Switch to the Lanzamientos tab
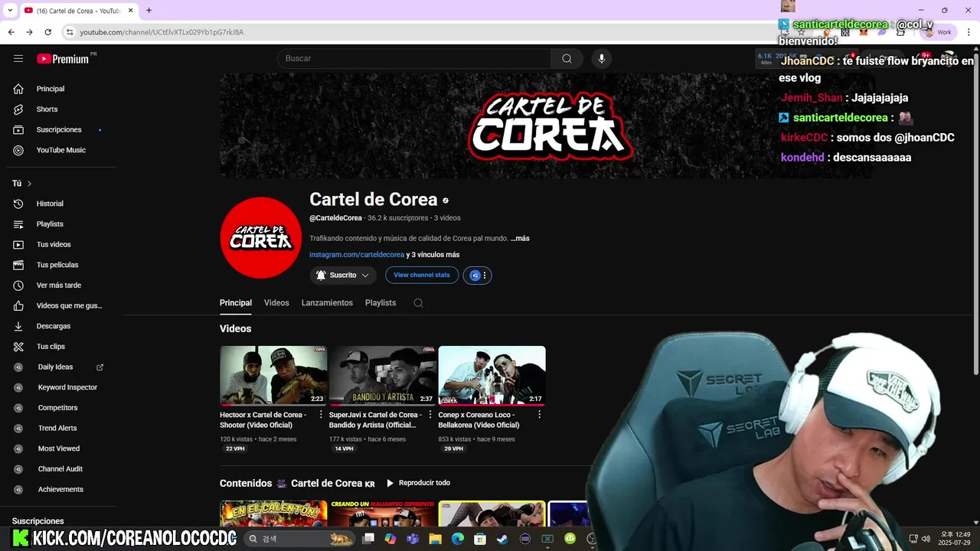 pyautogui.click(x=327, y=303)
